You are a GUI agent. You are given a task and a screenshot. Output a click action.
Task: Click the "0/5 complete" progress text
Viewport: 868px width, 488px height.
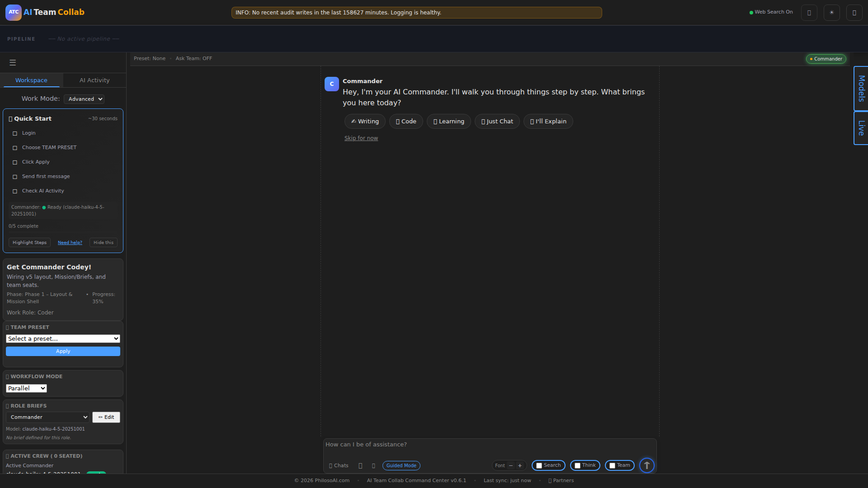(x=24, y=226)
